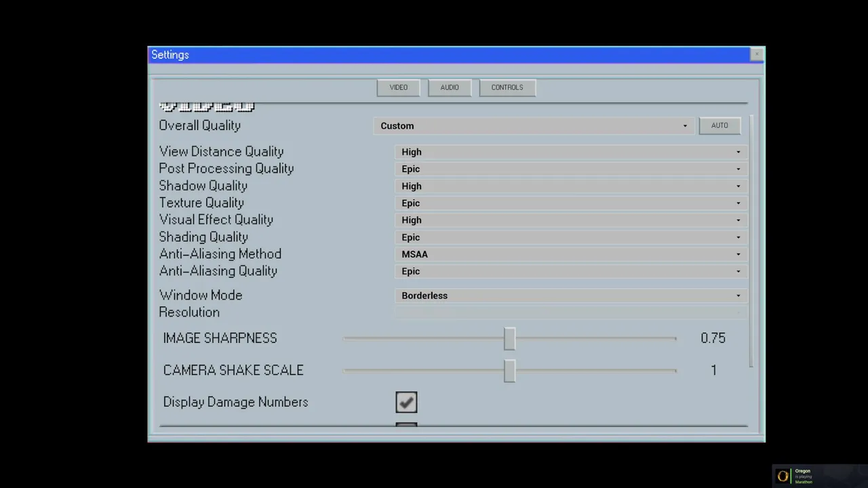The width and height of the screenshot is (868, 488).
Task: Open the Post Processing Quality dropdown
Action: 570,169
